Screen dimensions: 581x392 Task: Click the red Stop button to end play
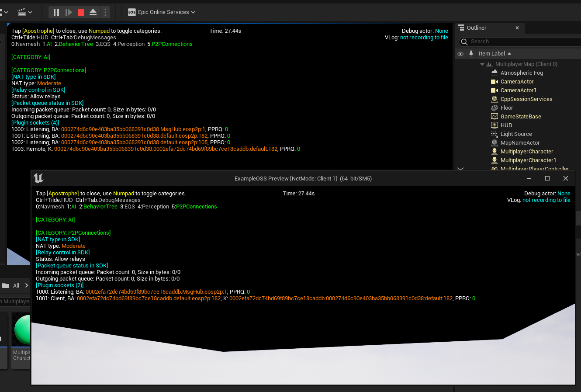tap(80, 12)
